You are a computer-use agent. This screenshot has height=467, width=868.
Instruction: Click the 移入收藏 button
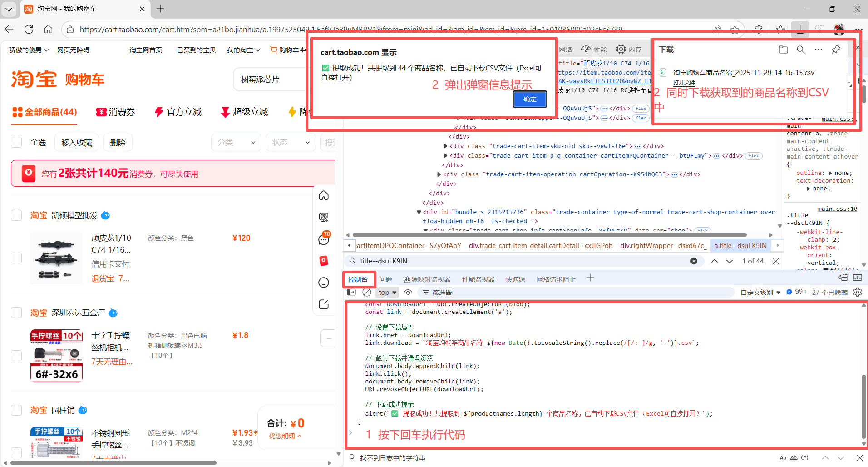point(77,143)
